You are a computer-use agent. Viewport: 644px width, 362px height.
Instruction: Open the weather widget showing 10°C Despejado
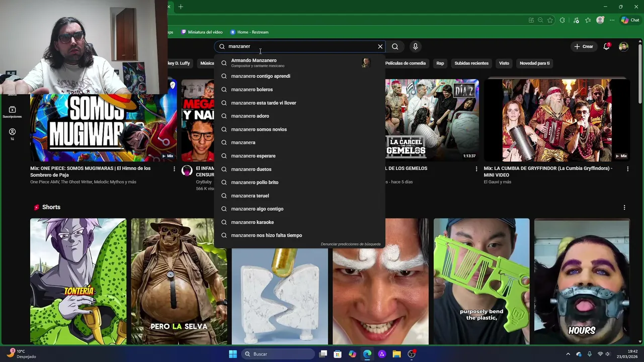coord(21,354)
